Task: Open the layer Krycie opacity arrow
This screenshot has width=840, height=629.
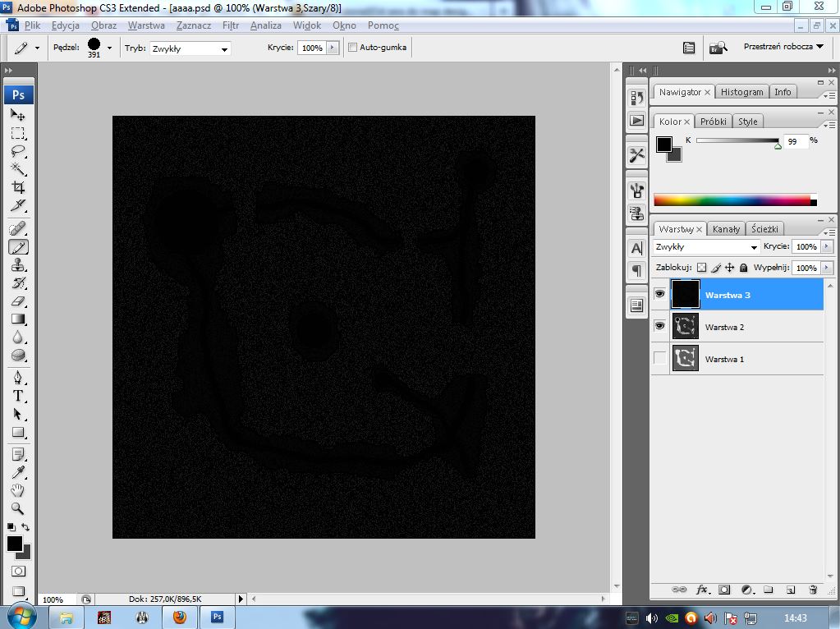Action: click(827, 246)
